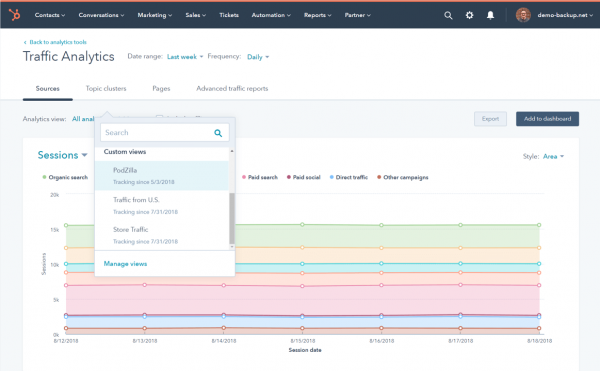Click the Session date axis title
The width and height of the screenshot is (600, 371).
tap(305, 350)
